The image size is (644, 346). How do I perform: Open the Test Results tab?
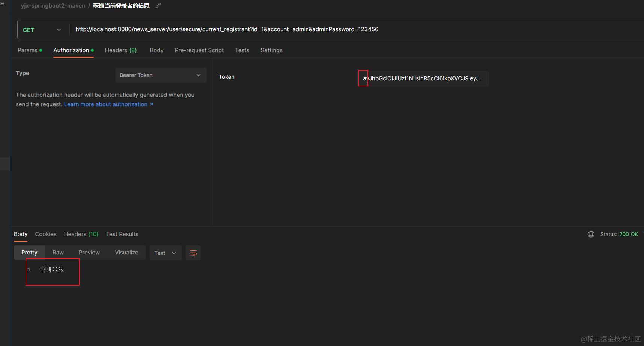[122, 234]
